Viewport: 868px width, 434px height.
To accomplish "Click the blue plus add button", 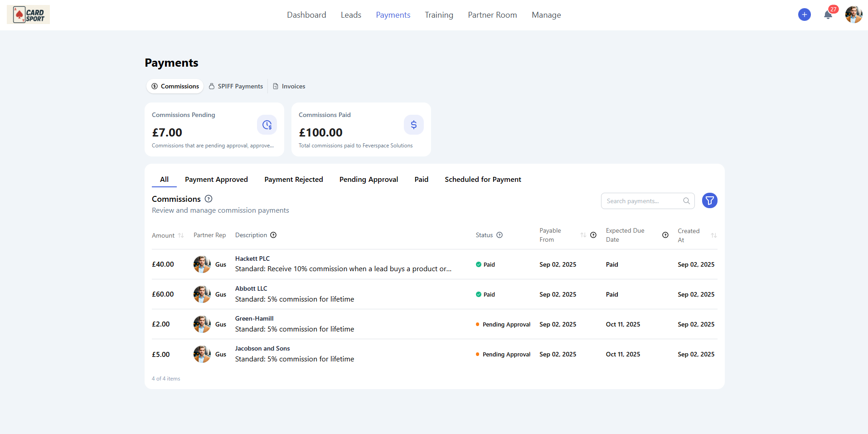I will pyautogui.click(x=804, y=15).
